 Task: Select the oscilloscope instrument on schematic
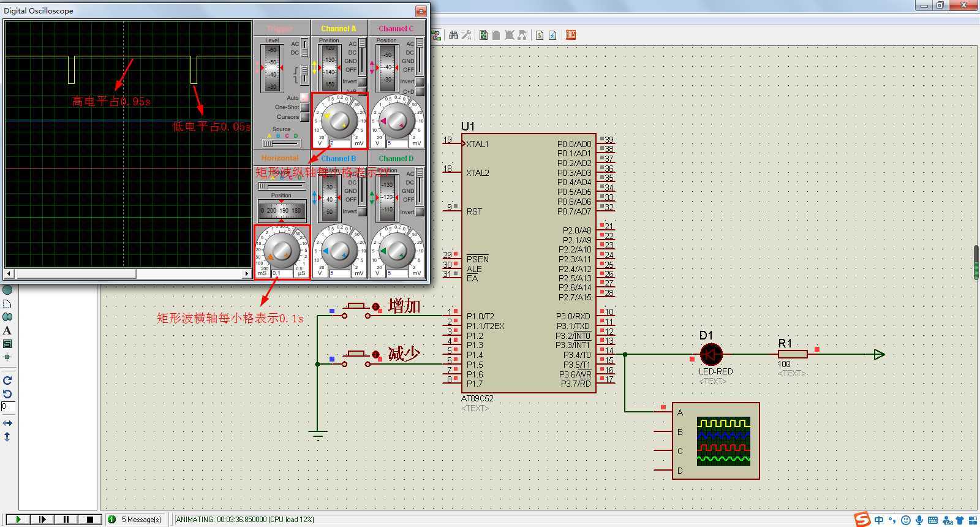click(x=716, y=441)
